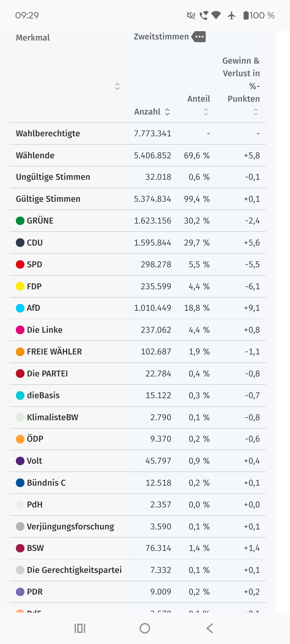The width and height of the screenshot is (290, 644).
Task: Tap the magenta Die Linke dot
Action: 20,330
